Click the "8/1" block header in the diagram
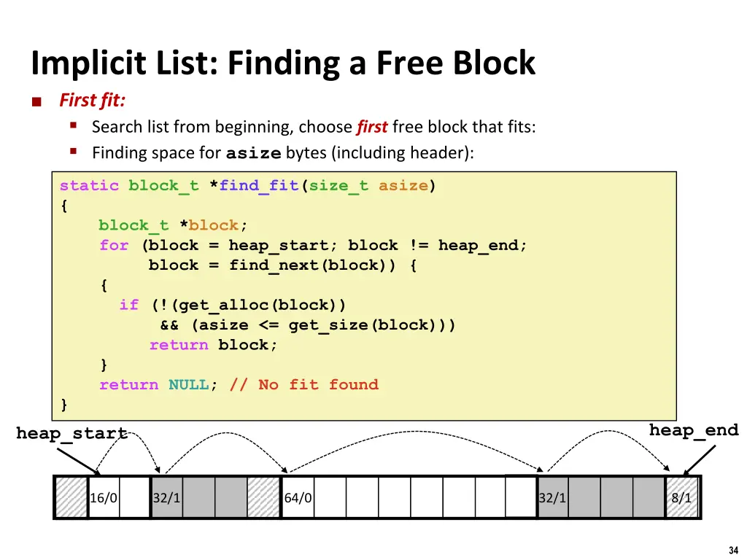 (681, 498)
